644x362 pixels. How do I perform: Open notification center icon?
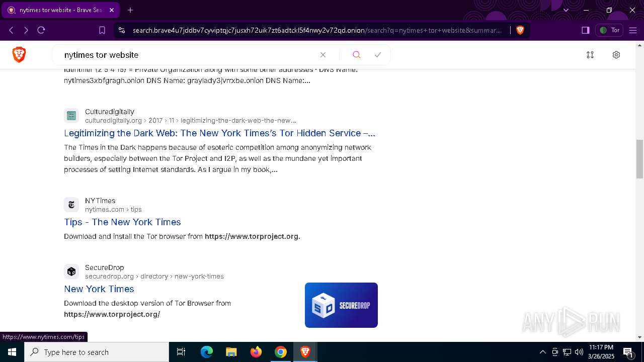pyautogui.click(x=628, y=352)
